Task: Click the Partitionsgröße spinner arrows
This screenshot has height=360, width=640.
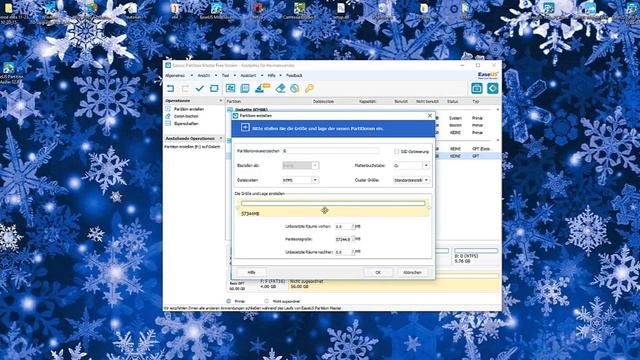Action: (353, 239)
